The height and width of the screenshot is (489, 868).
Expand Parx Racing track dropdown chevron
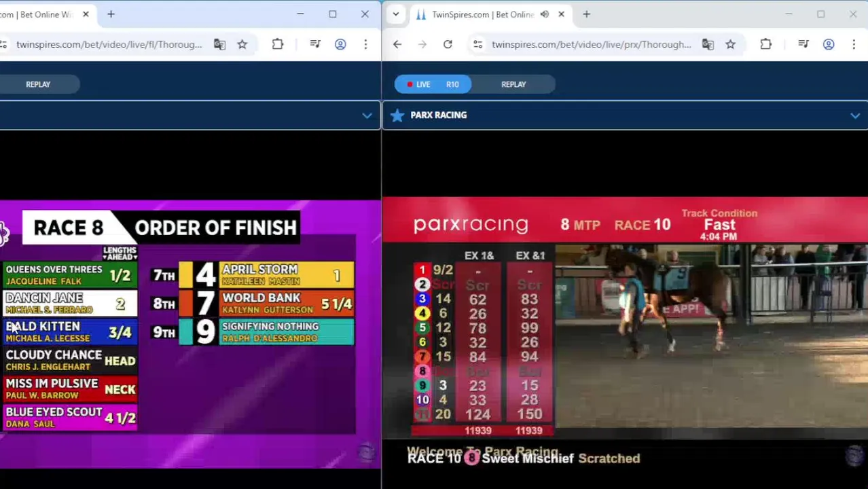click(855, 115)
